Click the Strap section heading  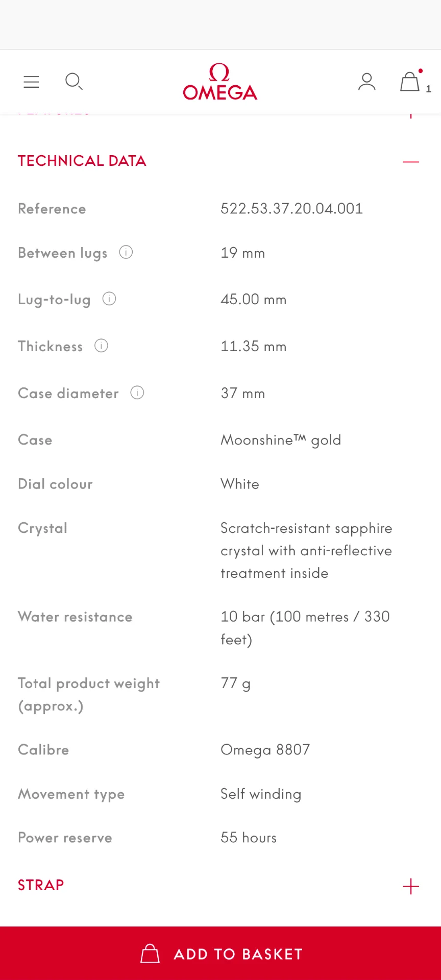pyautogui.click(x=41, y=885)
